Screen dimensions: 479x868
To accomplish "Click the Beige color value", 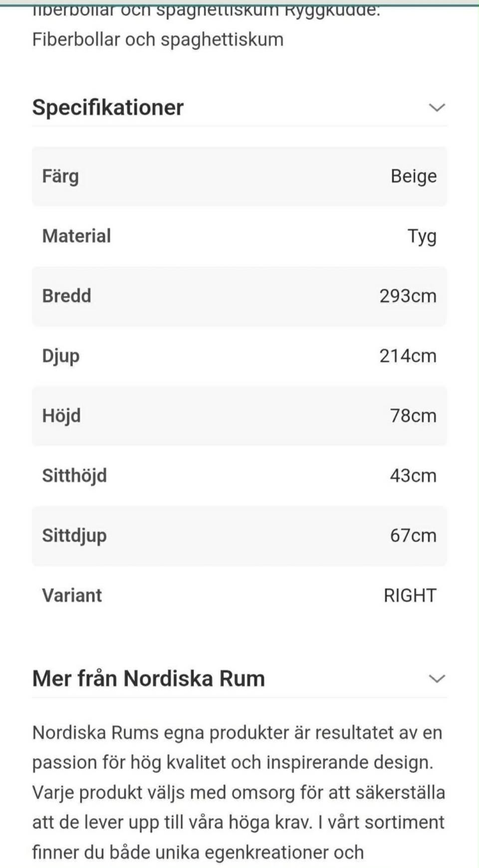I will (x=413, y=176).
